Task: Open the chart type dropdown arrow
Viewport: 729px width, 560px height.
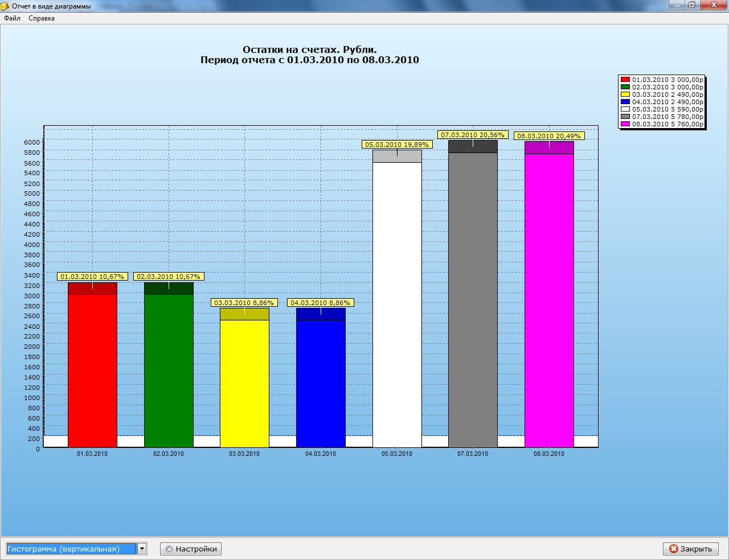Action: tap(142, 549)
